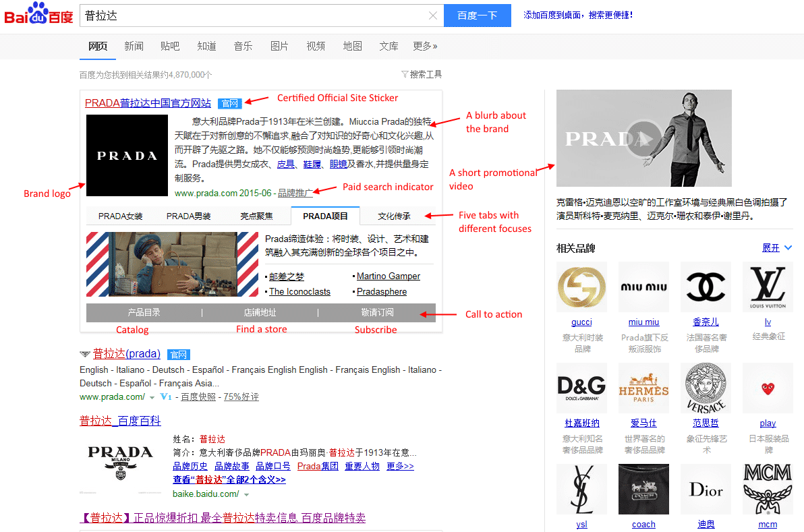Expand the www.prada.com/ dropdown arrow
The height and width of the screenshot is (532, 804).
152,398
